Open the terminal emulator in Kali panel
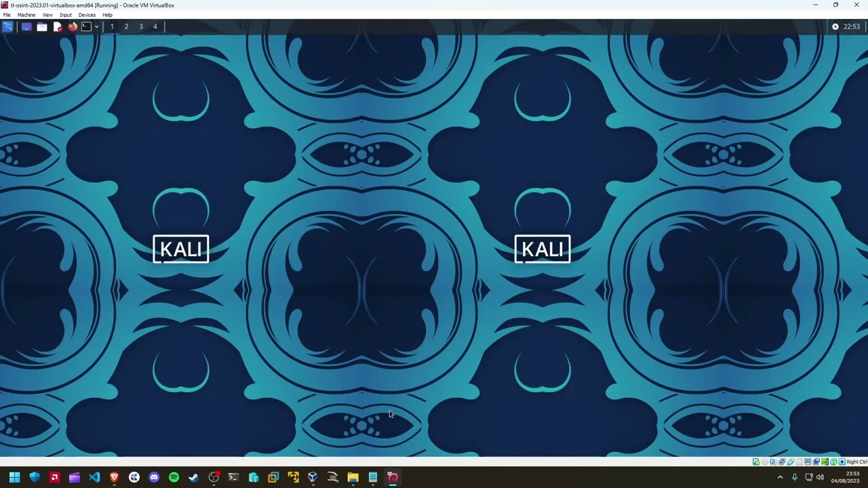868x488 pixels. [86, 26]
